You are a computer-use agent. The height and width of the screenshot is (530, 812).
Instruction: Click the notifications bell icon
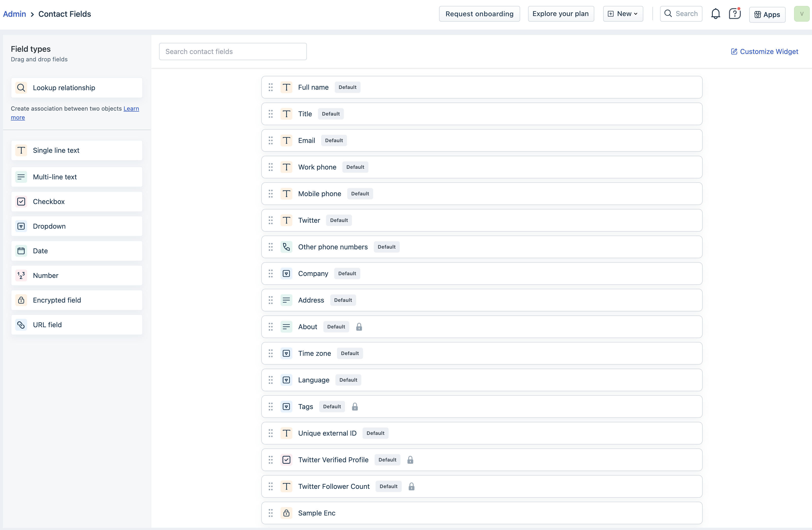tap(715, 14)
